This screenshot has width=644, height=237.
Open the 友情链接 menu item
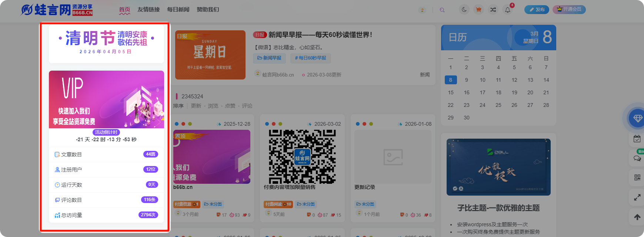pyautogui.click(x=149, y=10)
